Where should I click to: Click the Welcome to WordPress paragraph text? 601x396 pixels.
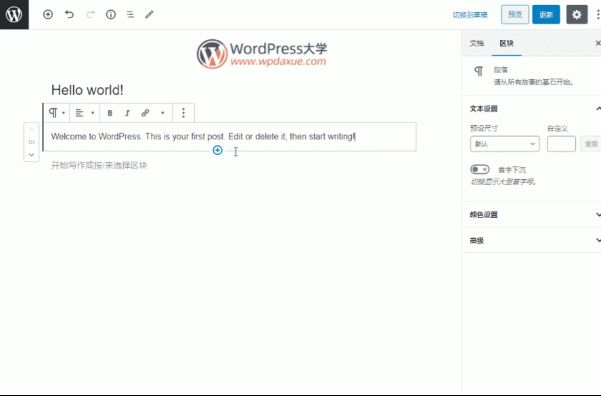(x=203, y=136)
